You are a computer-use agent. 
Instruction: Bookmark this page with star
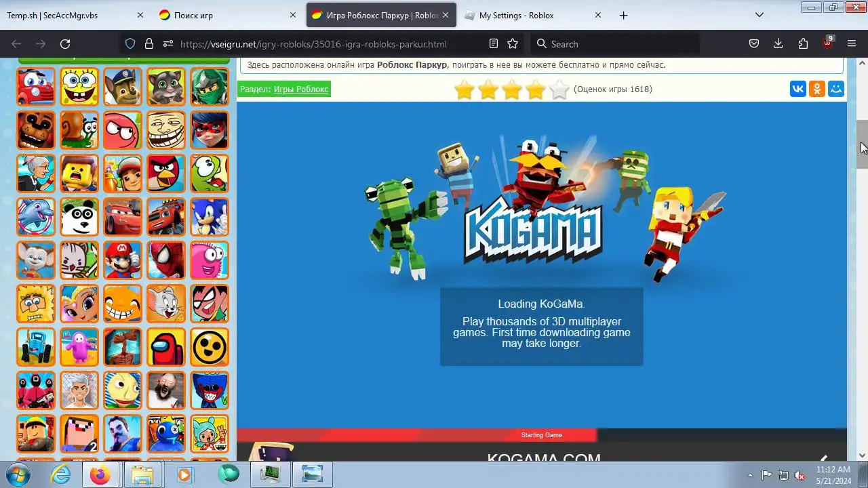[513, 44]
